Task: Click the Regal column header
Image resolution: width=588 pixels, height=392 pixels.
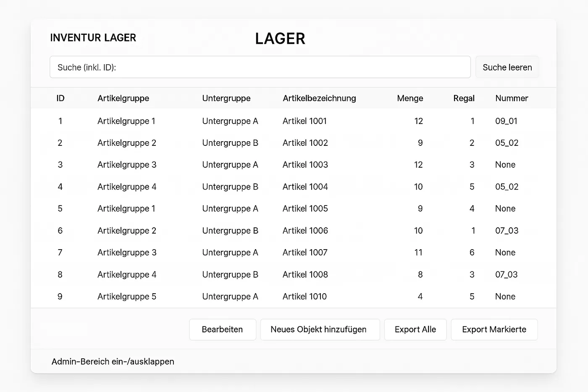Action: point(464,98)
